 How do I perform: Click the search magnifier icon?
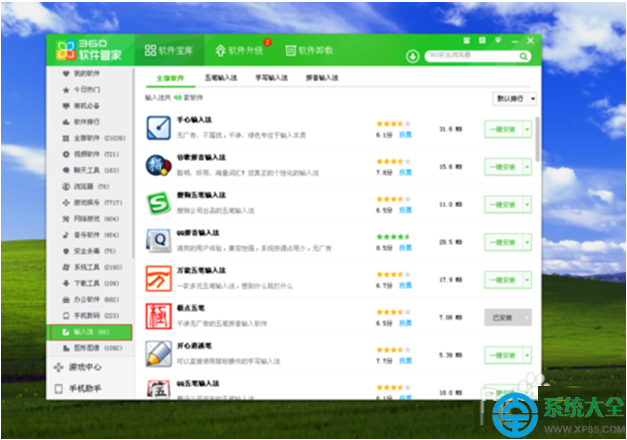point(523,56)
